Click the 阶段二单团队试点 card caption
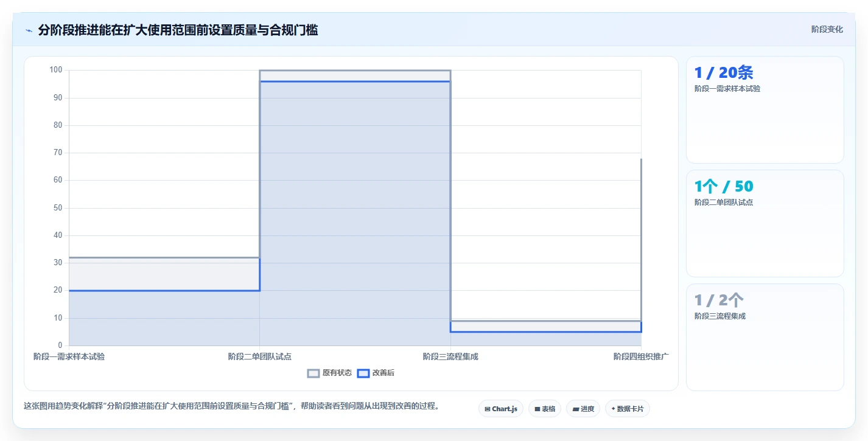 [724, 203]
